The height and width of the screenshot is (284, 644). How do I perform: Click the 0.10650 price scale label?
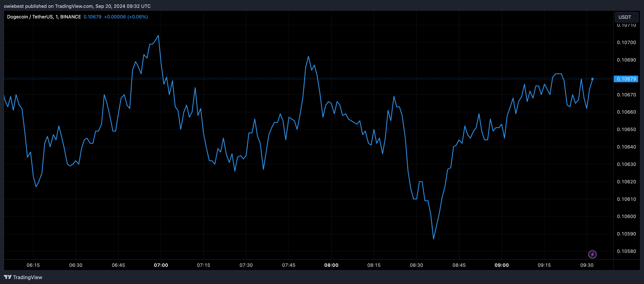click(626, 129)
